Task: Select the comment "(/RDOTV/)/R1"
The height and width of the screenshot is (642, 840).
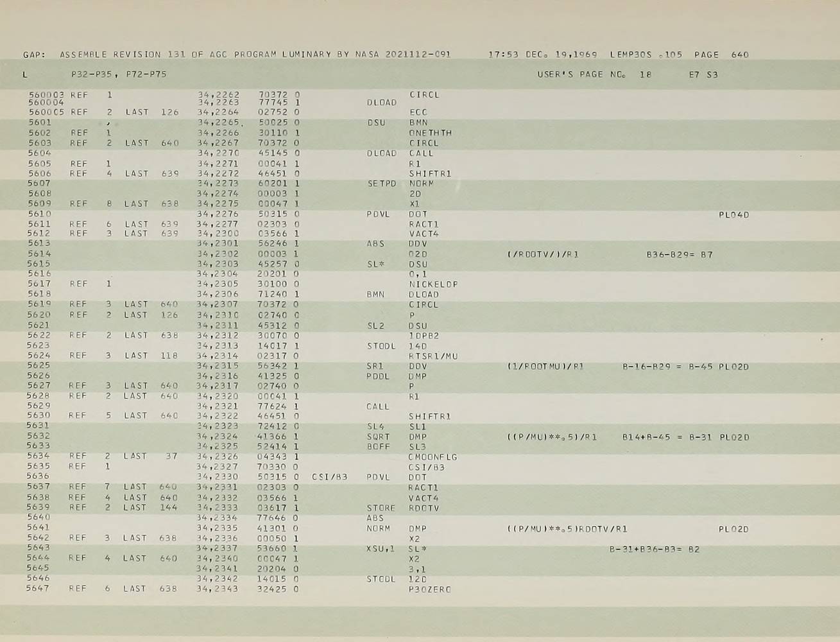Action: pos(543,255)
